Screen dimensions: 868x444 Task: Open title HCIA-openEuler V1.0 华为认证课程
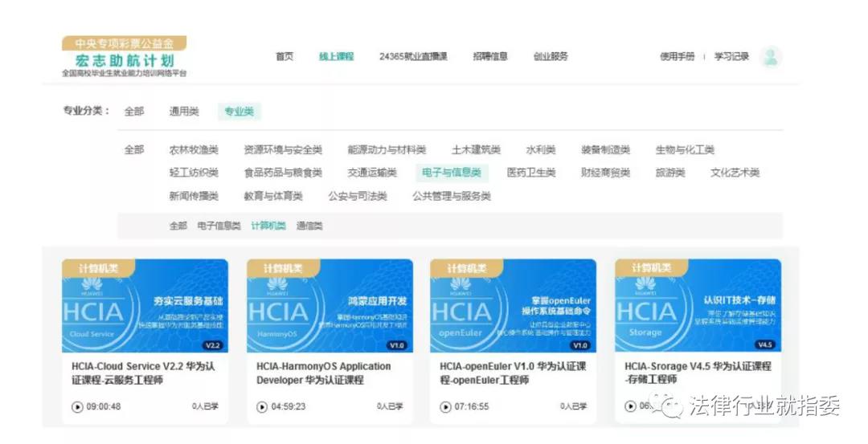click(x=513, y=373)
